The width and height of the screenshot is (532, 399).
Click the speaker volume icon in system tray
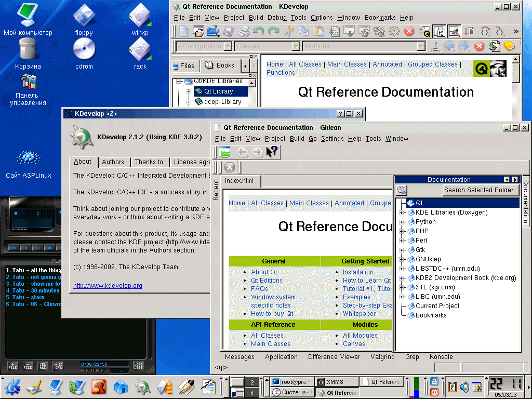tap(464, 387)
